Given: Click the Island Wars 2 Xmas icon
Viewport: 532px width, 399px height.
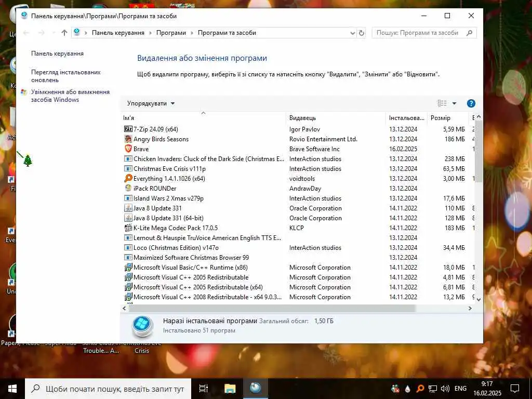Looking at the screenshot, I should point(128,198).
